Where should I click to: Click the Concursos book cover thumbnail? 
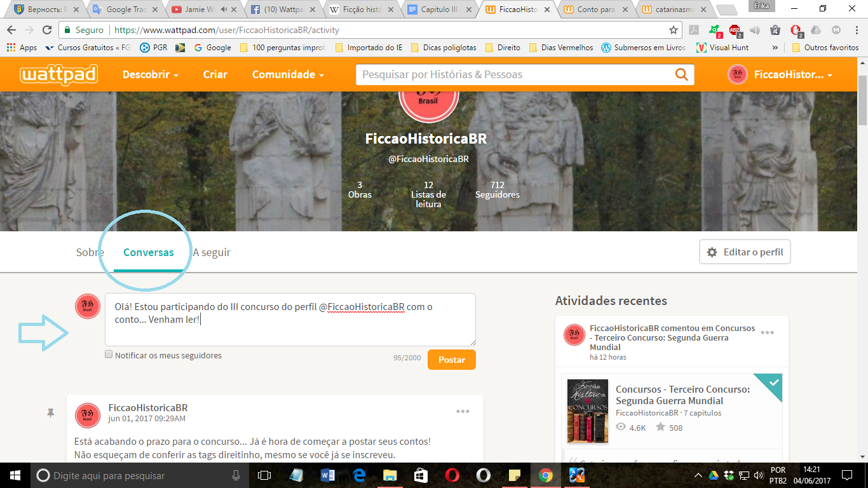[588, 411]
